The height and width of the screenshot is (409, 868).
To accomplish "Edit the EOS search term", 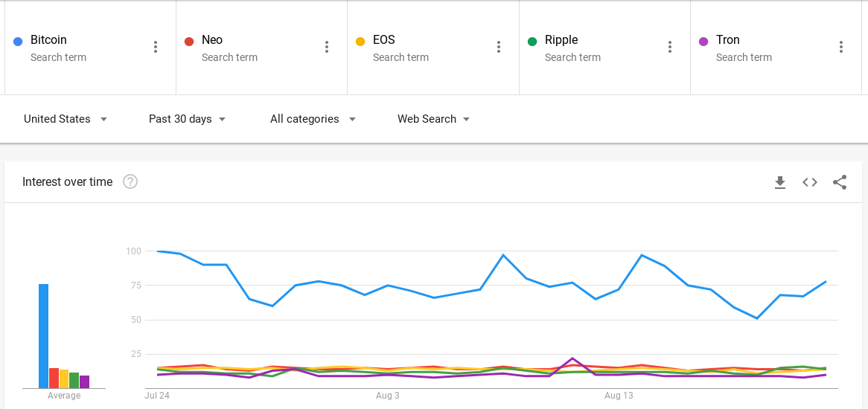I will [383, 40].
